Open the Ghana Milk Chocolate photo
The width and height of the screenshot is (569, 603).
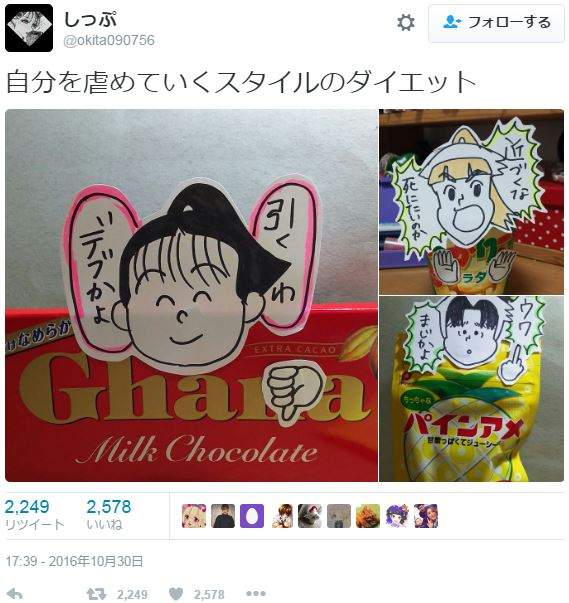191,295
